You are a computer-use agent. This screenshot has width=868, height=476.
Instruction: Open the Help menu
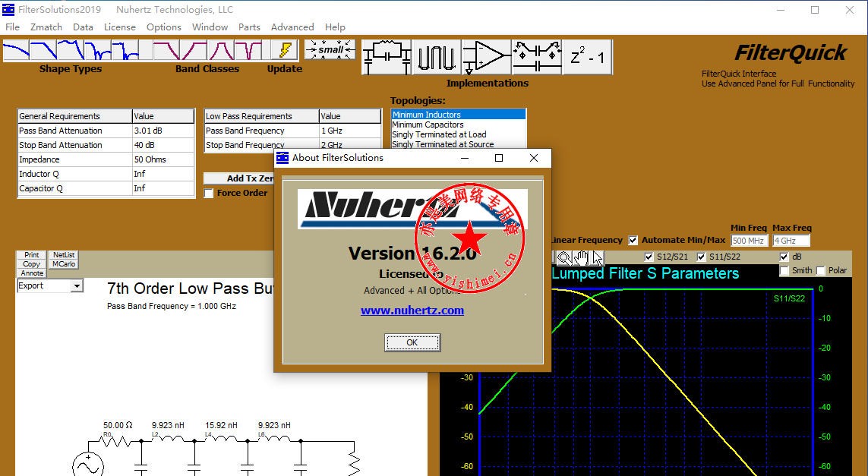(335, 27)
